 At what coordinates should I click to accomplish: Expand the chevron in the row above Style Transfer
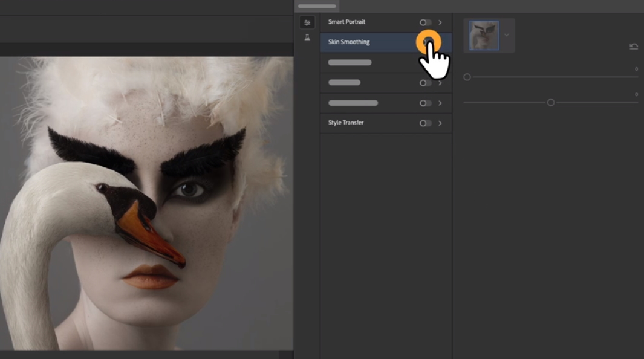[x=440, y=103]
